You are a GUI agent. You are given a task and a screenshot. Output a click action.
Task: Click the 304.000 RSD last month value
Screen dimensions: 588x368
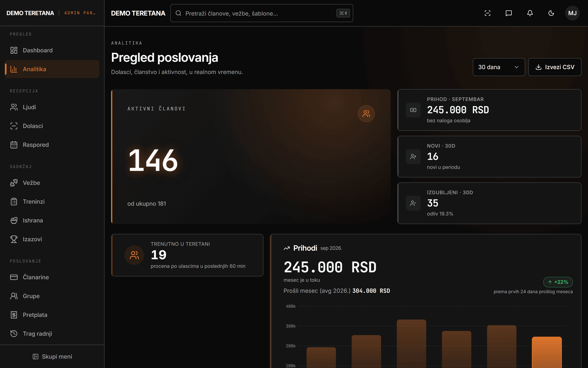coord(371,291)
